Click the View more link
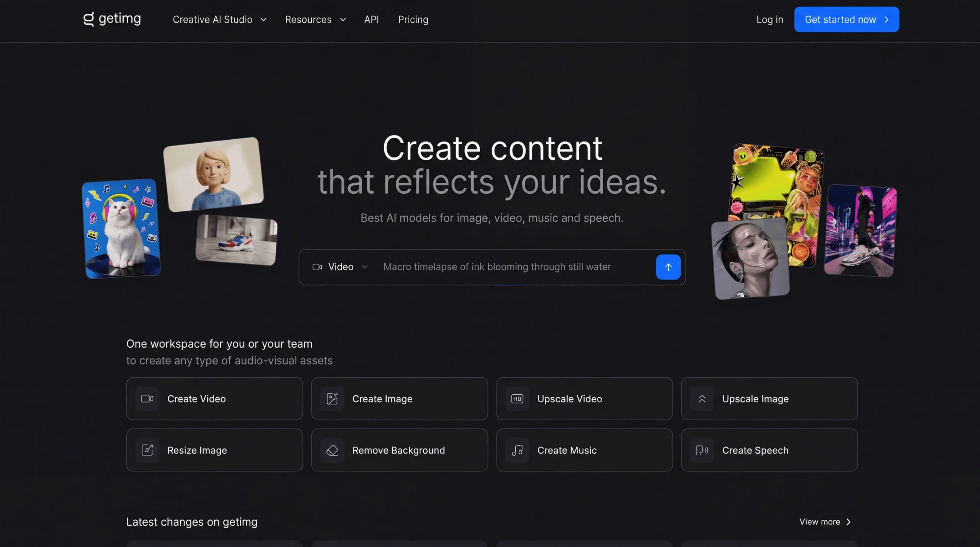 coord(825,522)
